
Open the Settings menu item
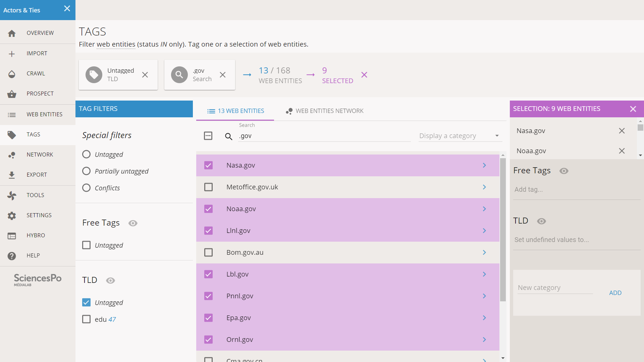pyautogui.click(x=38, y=216)
